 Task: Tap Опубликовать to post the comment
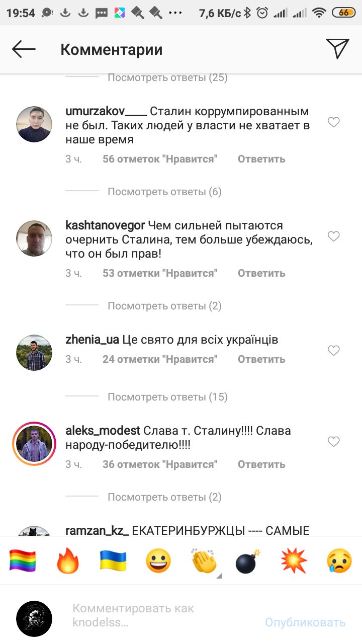(x=305, y=622)
